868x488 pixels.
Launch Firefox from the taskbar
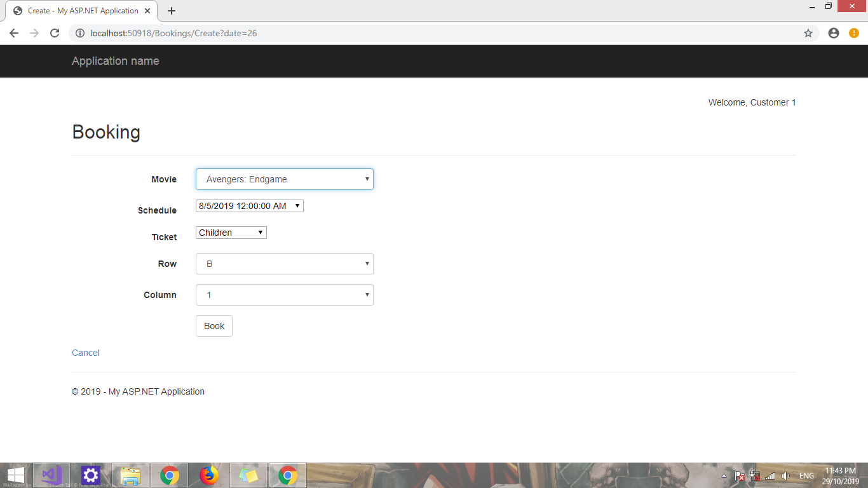208,475
